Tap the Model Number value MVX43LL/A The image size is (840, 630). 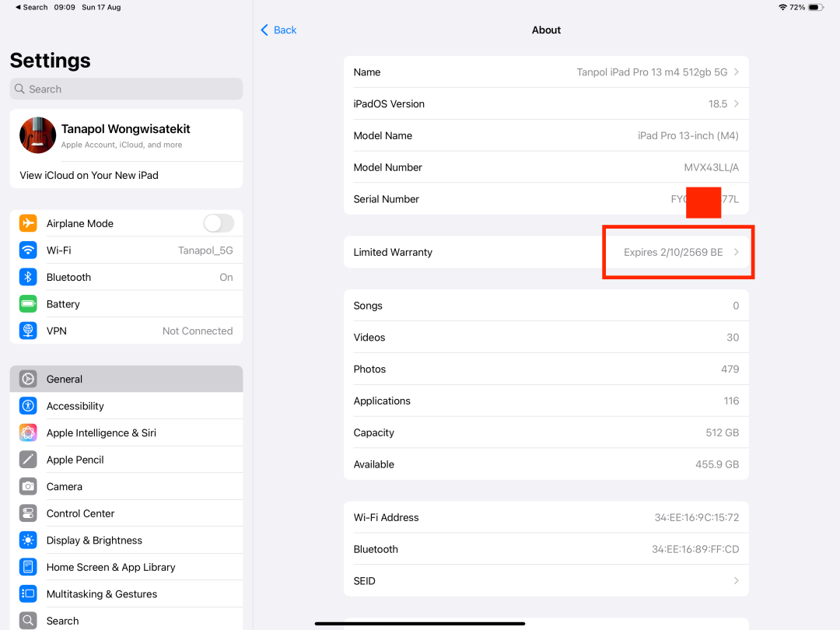pos(711,167)
